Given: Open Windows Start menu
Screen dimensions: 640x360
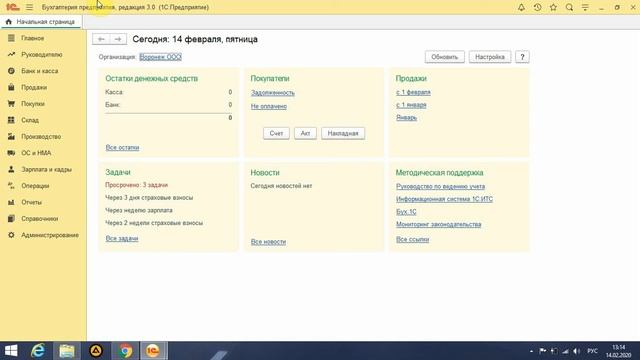Looking at the screenshot, I should [11, 351].
